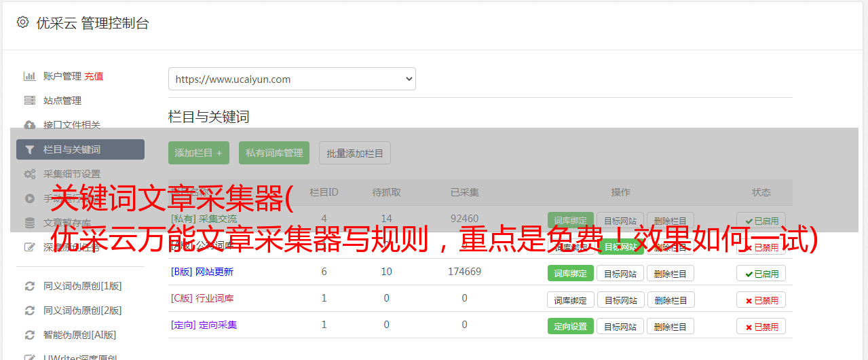Click column ID 6 in 网站更新 row
Image resolution: width=868 pixels, height=360 pixels.
pyautogui.click(x=324, y=272)
